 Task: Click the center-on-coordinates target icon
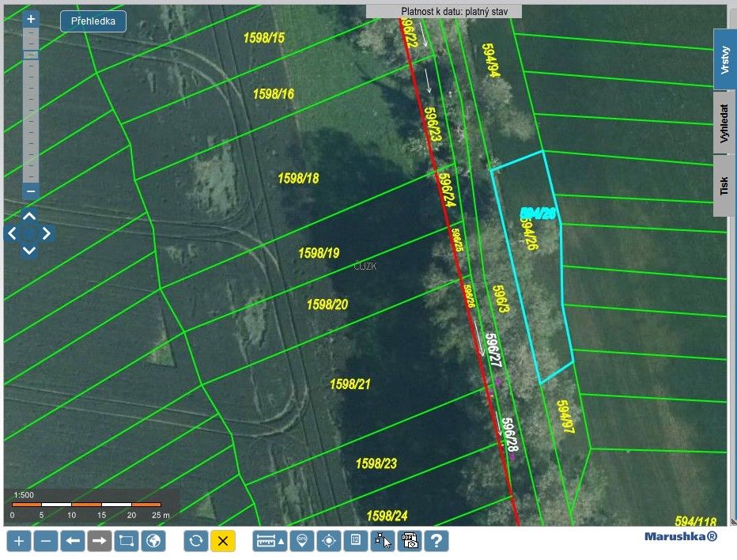(328, 541)
